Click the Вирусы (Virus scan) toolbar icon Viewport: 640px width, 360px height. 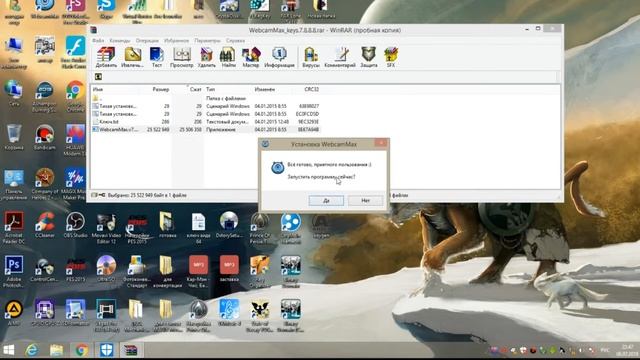(311, 57)
